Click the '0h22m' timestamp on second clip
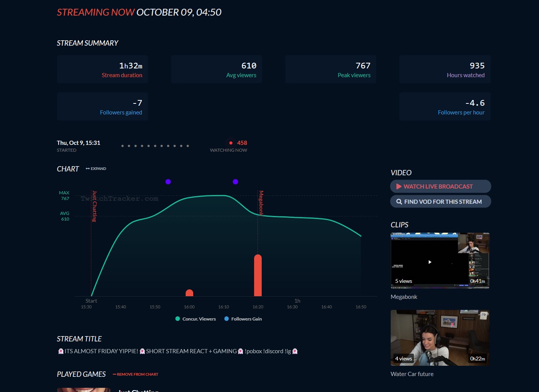The height and width of the screenshot is (392, 539). [x=478, y=359]
